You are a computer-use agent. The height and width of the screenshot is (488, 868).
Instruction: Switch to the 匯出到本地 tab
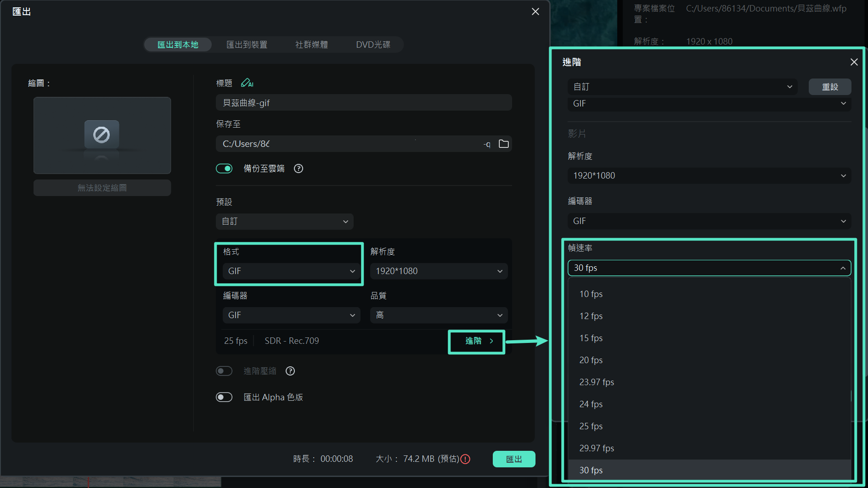tap(178, 45)
